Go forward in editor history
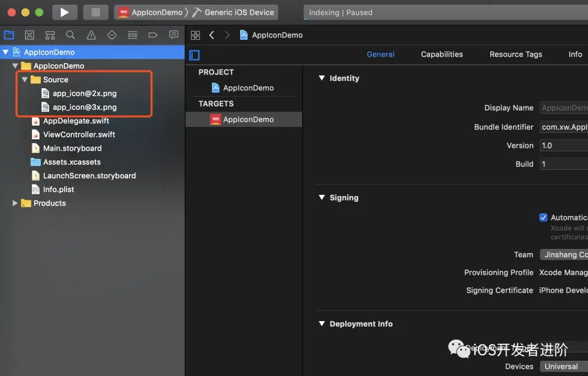The image size is (588, 376). tap(227, 35)
